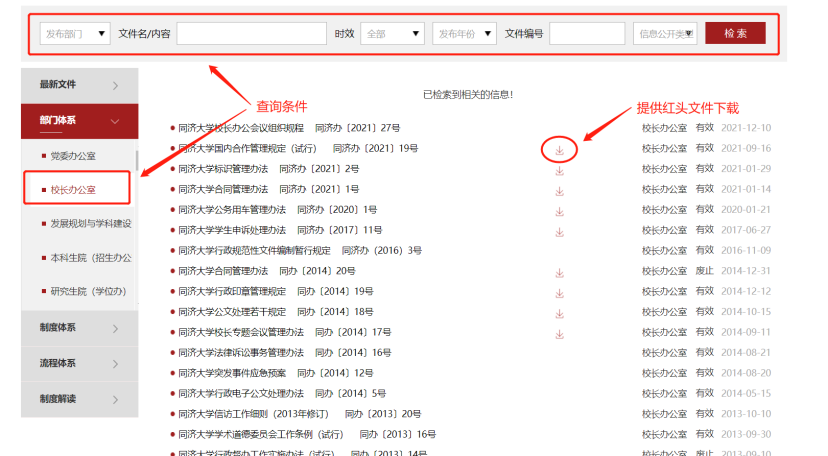
Task: Click 有效 status in the 2020-01-21 row
Action: click(x=704, y=210)
